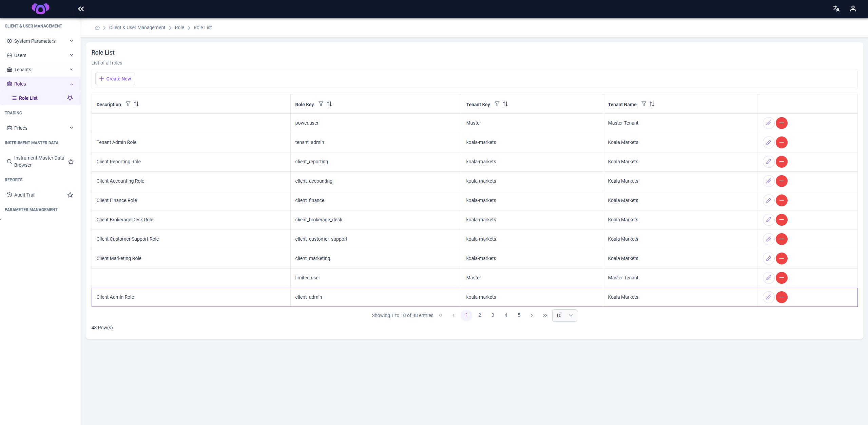Delete the tenant_admin role
The image size is (868, 425).
point(782,142)
